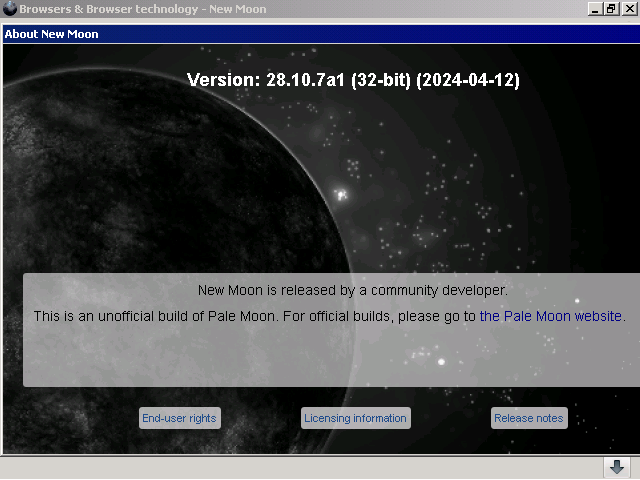Select the version text 28.10.7a1

305,80
